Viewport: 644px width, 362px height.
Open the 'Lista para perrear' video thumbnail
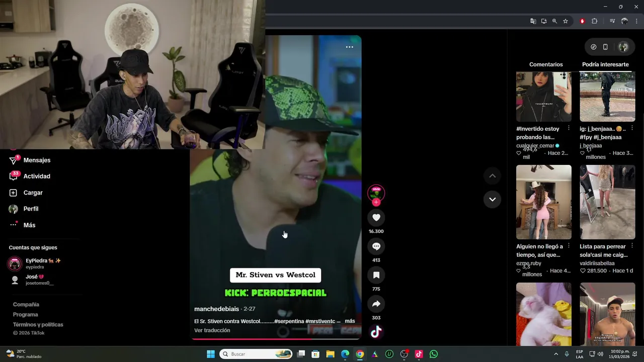607,202
